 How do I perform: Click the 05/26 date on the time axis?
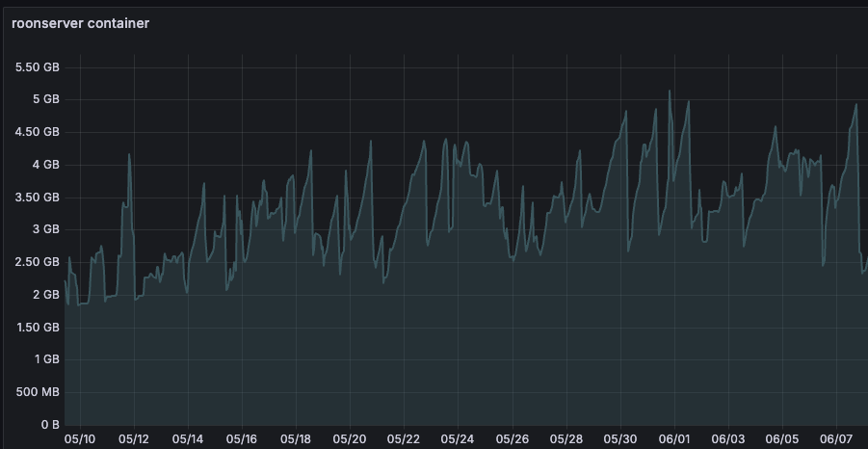click(513, 439)
